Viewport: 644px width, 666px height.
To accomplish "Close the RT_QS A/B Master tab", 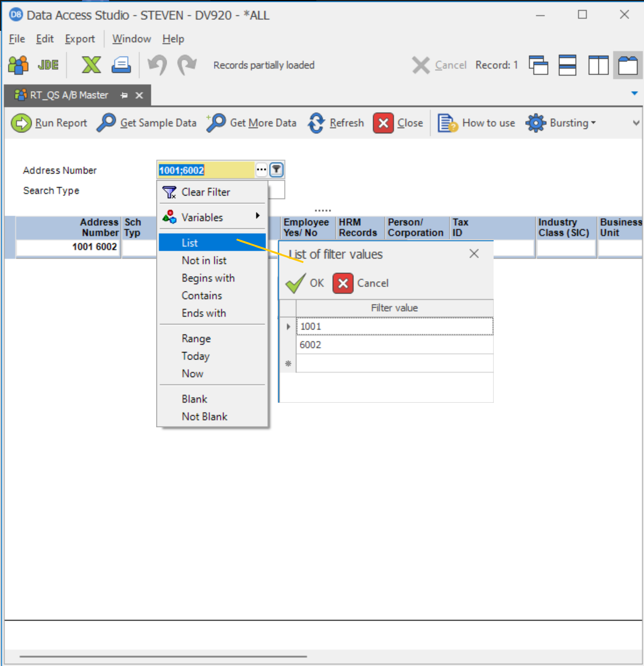I will pyautogui.click(x=139, y=95).
